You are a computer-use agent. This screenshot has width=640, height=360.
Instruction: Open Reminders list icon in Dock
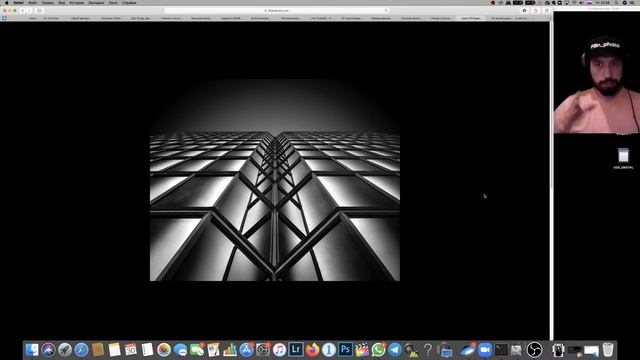point(147,350)
